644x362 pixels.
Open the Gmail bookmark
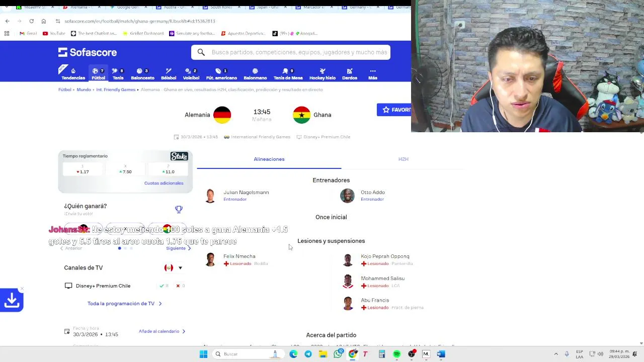click(28, 33)
